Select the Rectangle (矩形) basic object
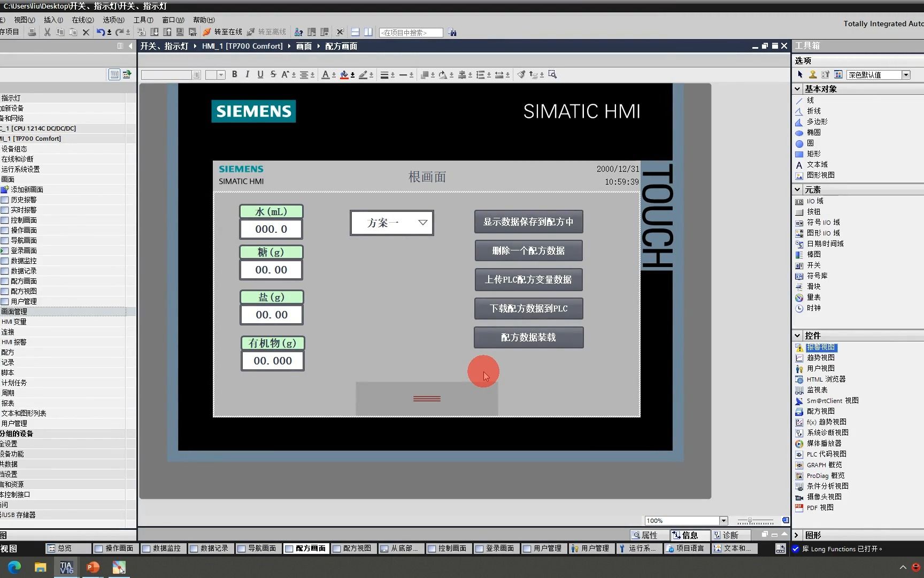924x578 pixels. (x=807, y=154)
